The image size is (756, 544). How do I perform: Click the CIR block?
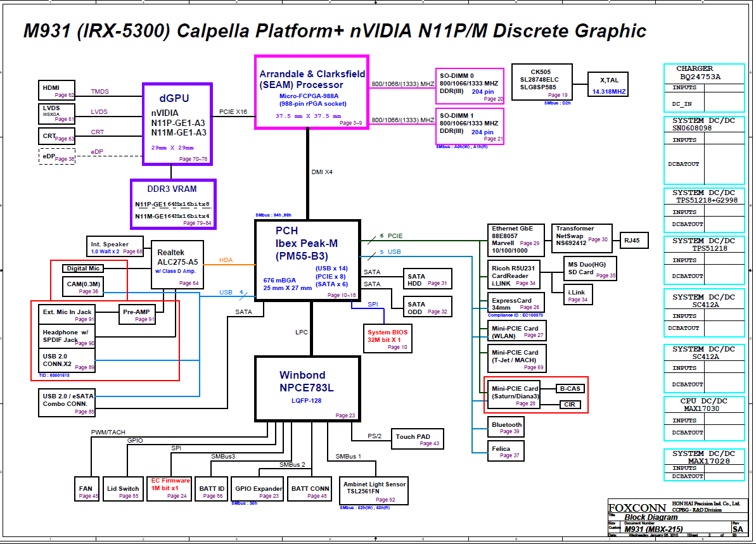[570, 404]
